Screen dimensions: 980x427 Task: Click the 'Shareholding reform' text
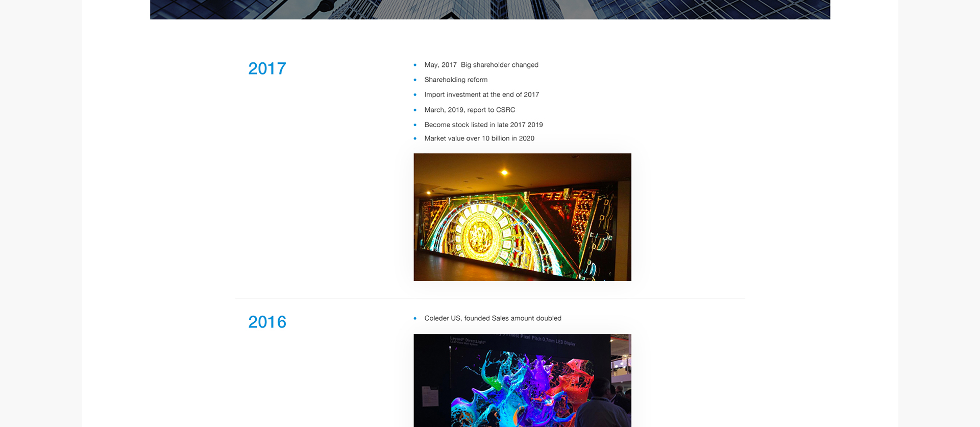click(455, 80)
